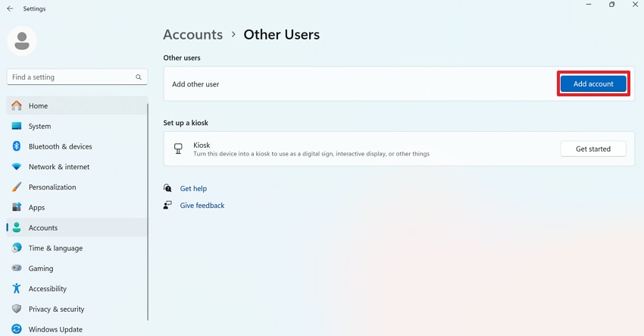Click the Kiosk title text
This screenshot has height=336, width=644.
click(202, 145)
